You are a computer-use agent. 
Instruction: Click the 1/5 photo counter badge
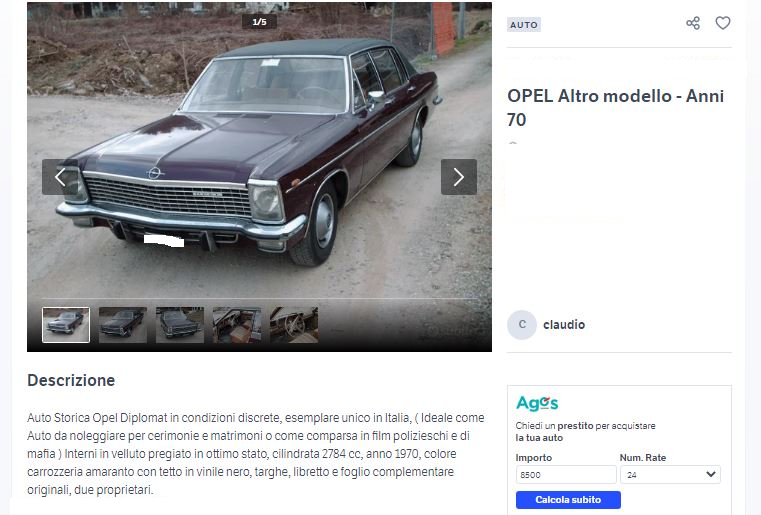click(260, 22)
